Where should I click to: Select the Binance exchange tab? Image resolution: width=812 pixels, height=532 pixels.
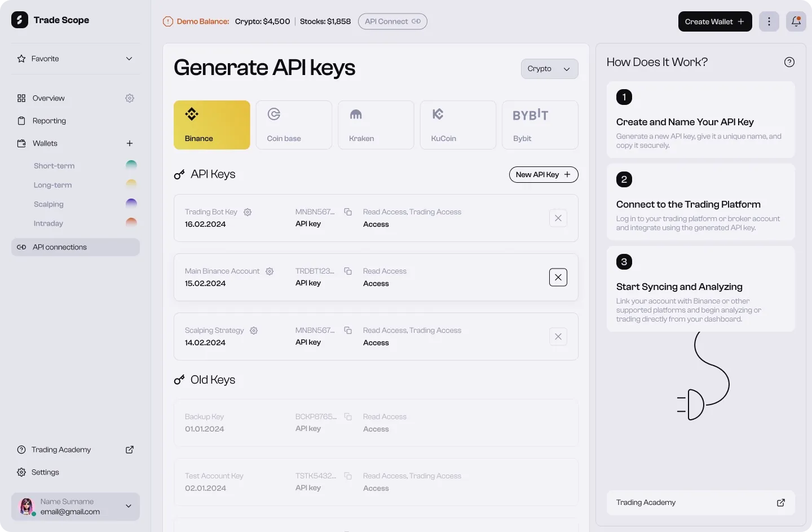click(x=212, y=125)
